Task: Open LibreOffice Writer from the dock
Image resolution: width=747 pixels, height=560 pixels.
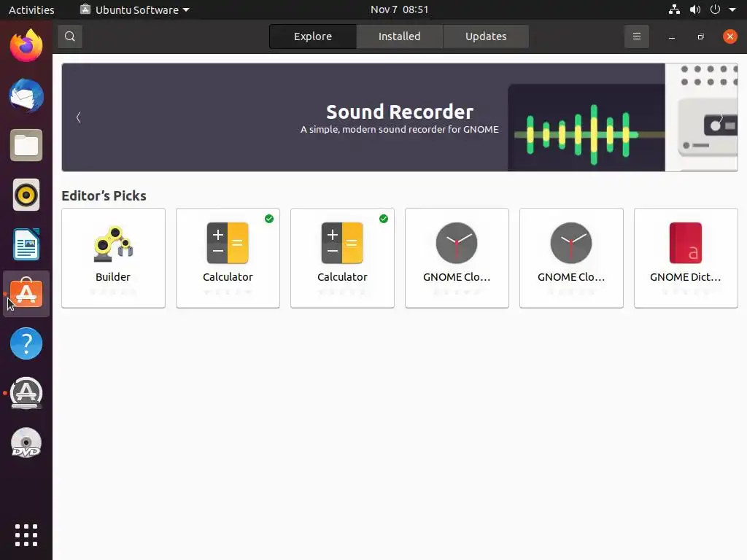Action: [x=26, y=244]
